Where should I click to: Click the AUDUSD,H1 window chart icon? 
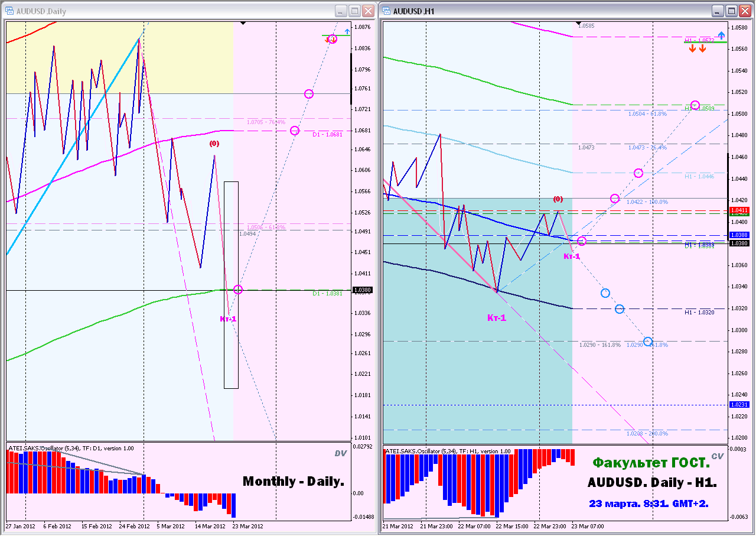tap(386, 11)
